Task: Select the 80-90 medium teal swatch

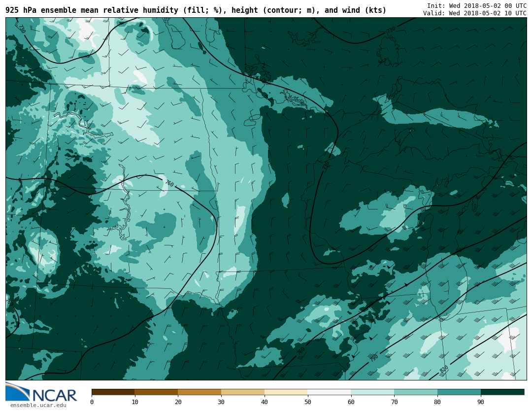Action: click(x=459, y=392)
